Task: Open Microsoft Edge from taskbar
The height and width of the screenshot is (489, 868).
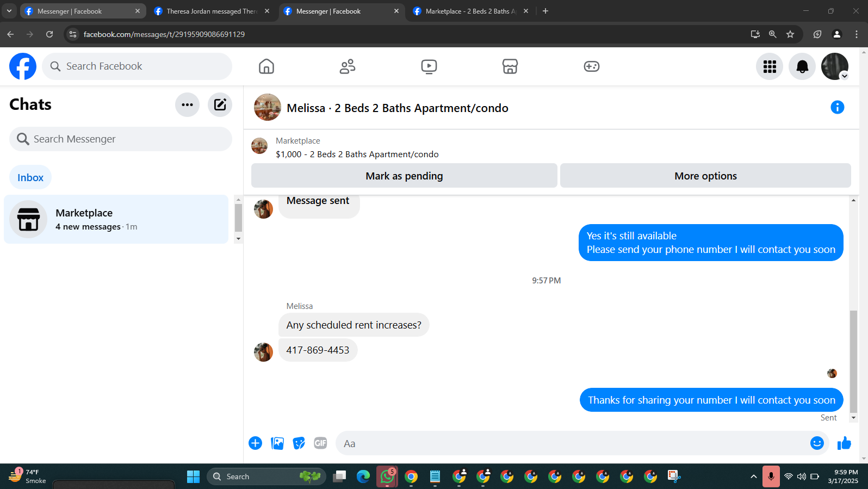Action: coord(363,476)
